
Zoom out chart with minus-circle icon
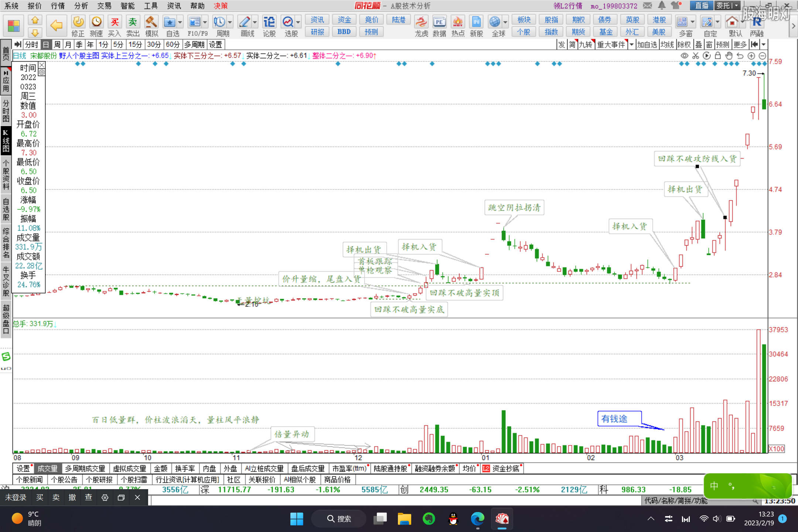[x=762, y=56]
